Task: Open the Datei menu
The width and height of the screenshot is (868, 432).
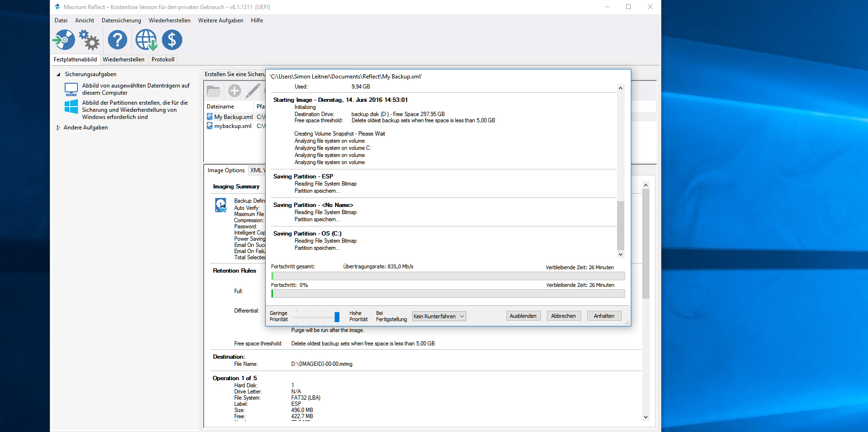Action: click(61, 20)
